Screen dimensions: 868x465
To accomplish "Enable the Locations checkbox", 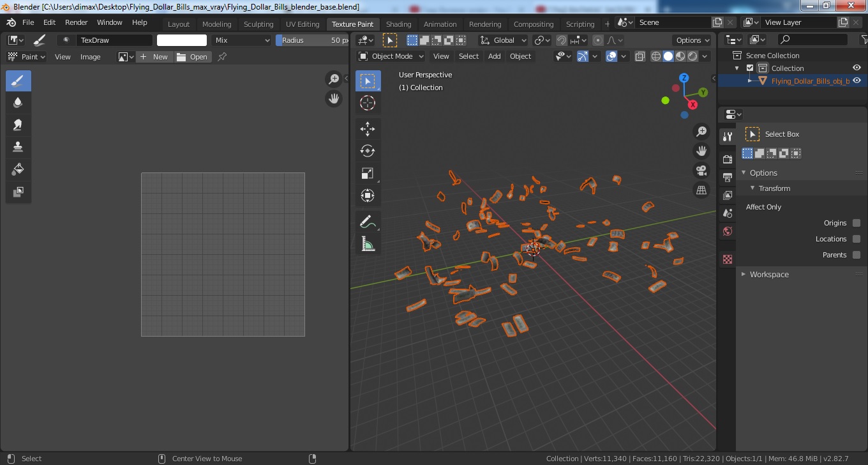I will tap(857, 239).
